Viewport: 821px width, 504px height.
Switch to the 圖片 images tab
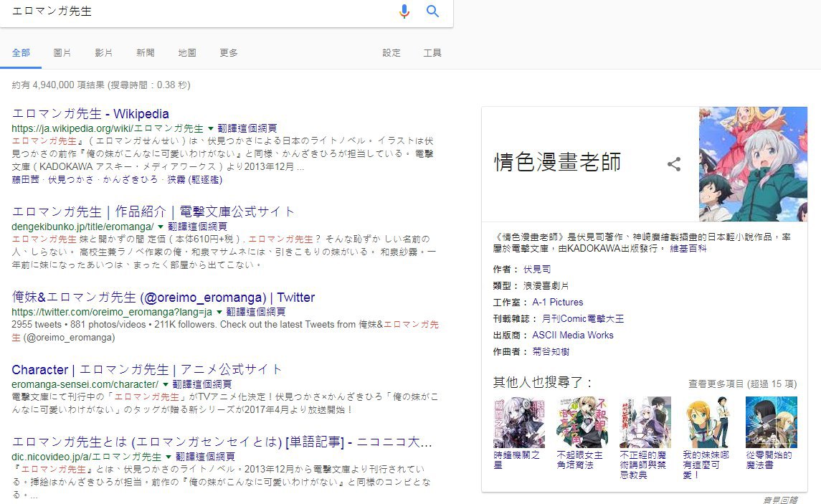coord(62,53)
